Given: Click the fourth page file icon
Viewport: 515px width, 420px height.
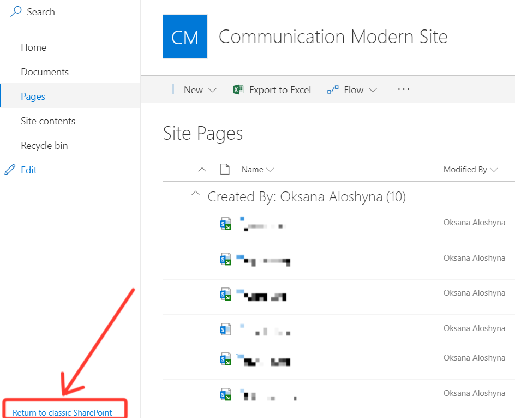Looking at the screenshot, I should click(x=225, y=329).
